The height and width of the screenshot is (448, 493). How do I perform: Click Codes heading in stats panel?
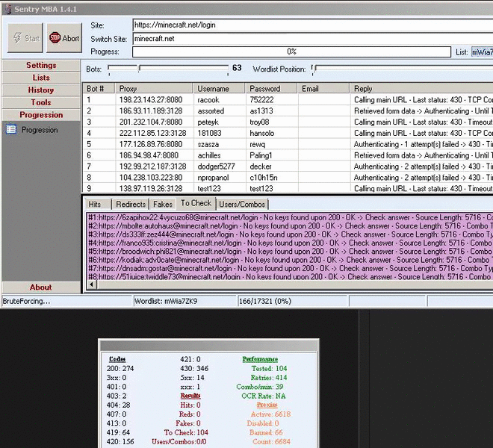pos(117,359)
